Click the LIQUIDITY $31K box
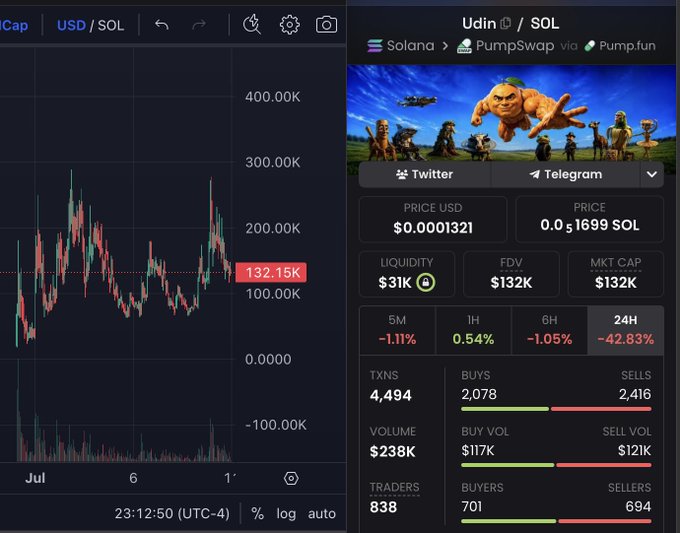Viewport: 680px width, 533px height. click(x=407, y=274)
